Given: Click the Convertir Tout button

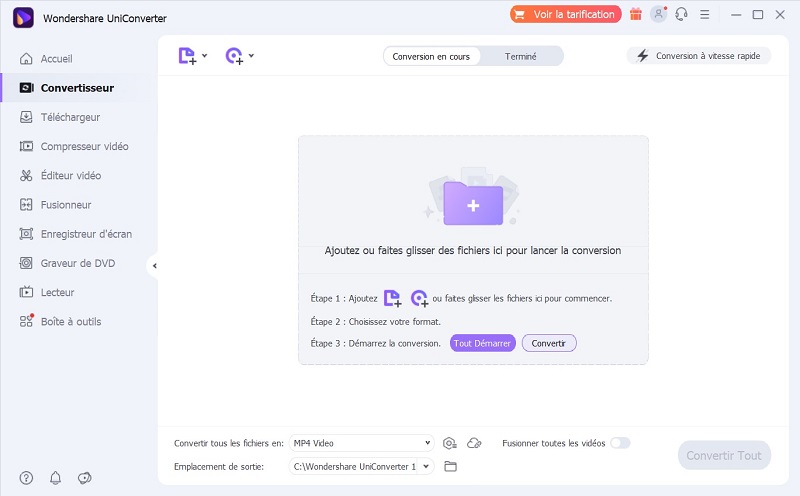Looking at the screenshot, I should pos(724,455).
